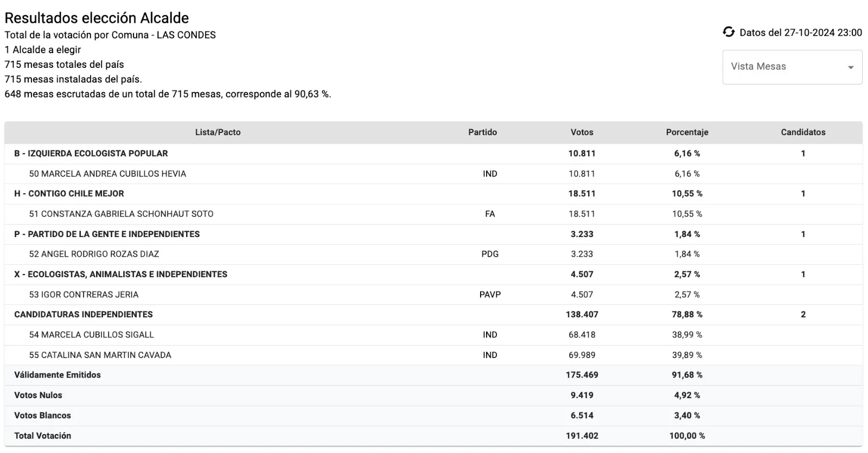The image size is (868, 453).
Task: Click the Candidatos column header
Action: 803,132
